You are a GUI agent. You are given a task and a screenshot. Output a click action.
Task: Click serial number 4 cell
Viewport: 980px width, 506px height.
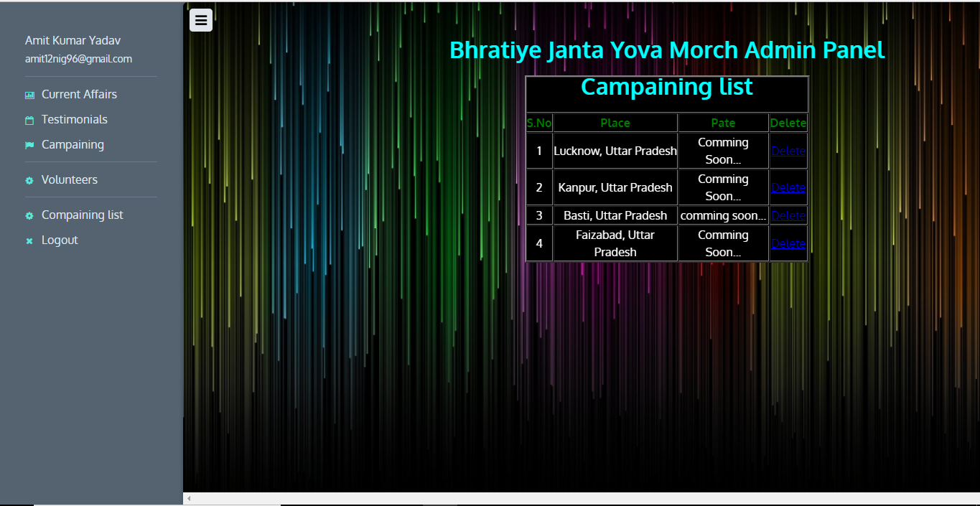[539, 243]
